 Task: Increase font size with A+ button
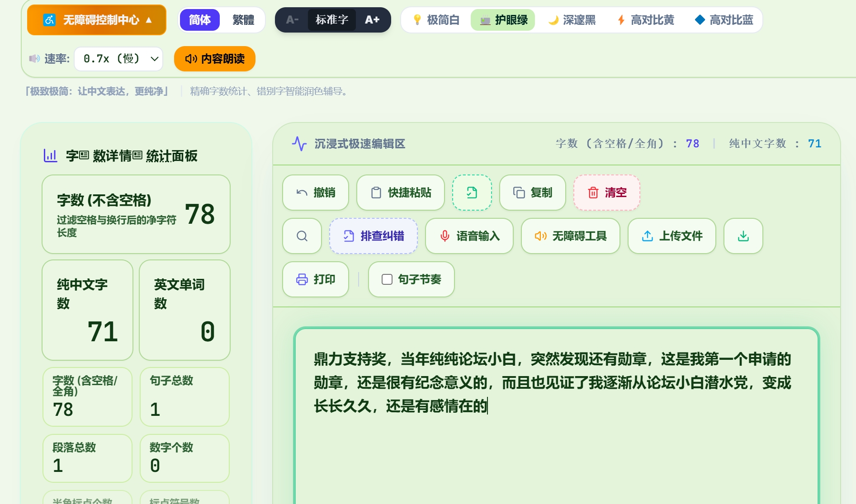[372, 20]
